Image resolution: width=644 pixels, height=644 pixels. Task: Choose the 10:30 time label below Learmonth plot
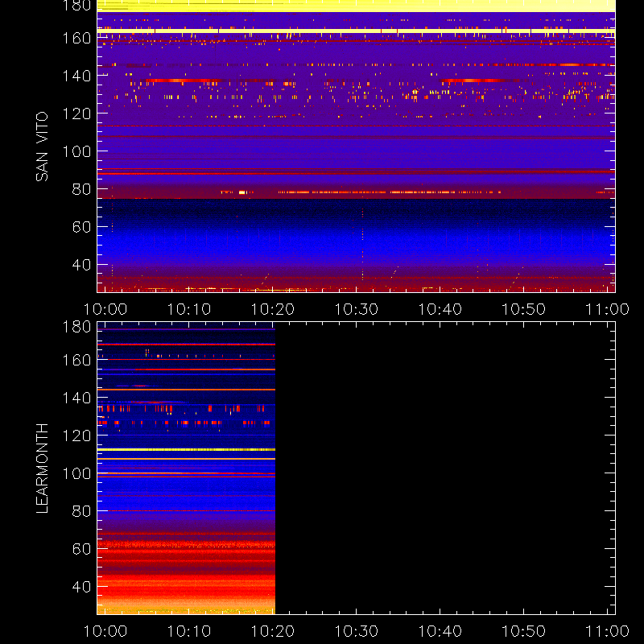click(x=356, y=631)
